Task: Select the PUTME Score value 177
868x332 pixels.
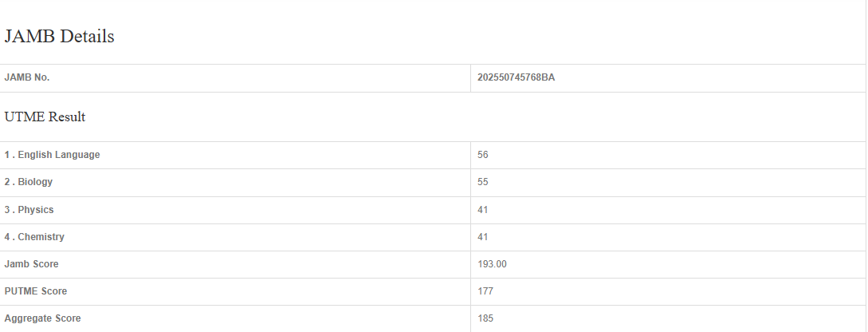Action: click(x=485, y=291)
